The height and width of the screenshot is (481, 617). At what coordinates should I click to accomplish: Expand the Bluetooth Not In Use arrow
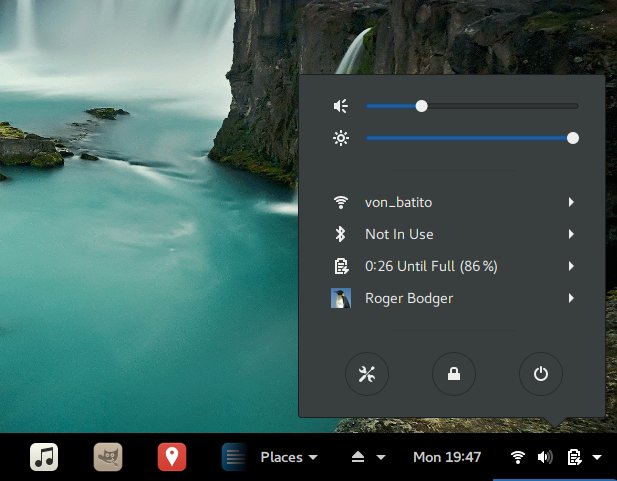571,234
